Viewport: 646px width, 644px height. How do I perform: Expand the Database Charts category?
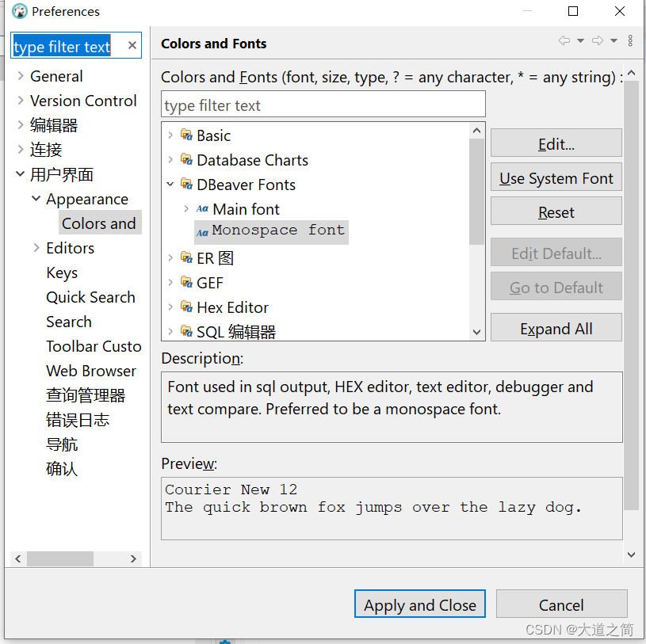coord(170,159)
